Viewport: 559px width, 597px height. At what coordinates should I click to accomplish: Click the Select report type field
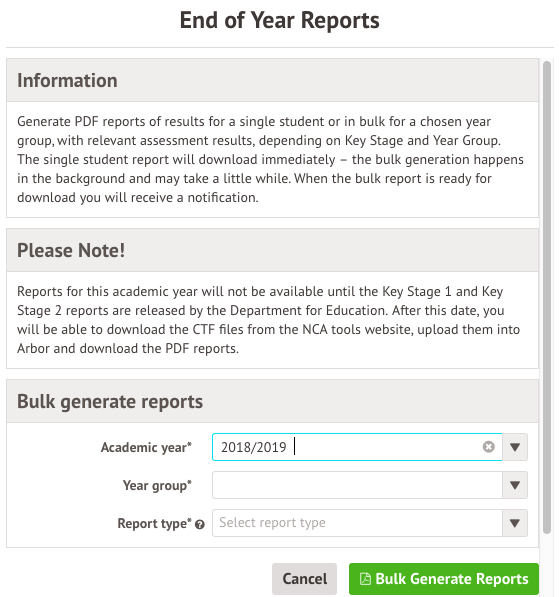357,523
